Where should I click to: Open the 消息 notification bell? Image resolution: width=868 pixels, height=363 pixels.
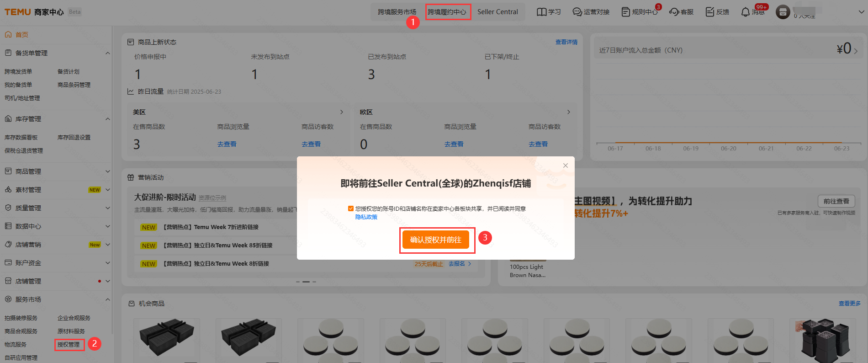pos(746,12)
